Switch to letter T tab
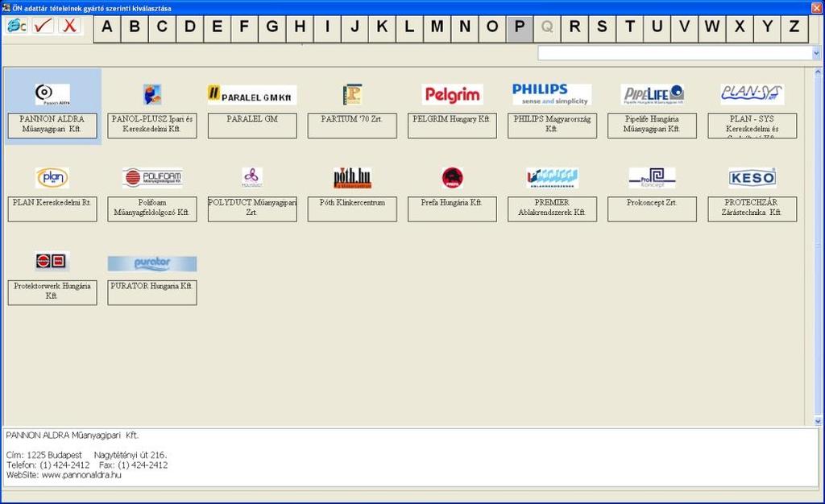This screenshot has height=504, width=825. coord(630,27)
